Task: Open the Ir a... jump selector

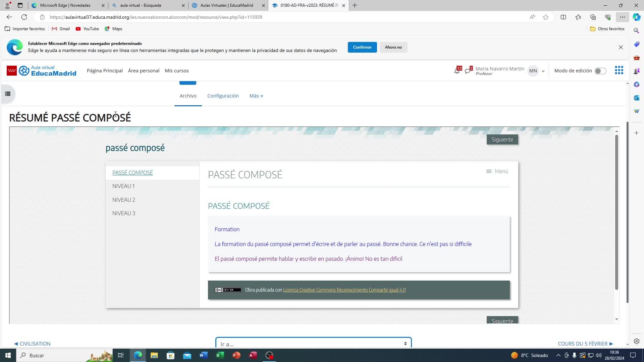Action: pos(313,344)
